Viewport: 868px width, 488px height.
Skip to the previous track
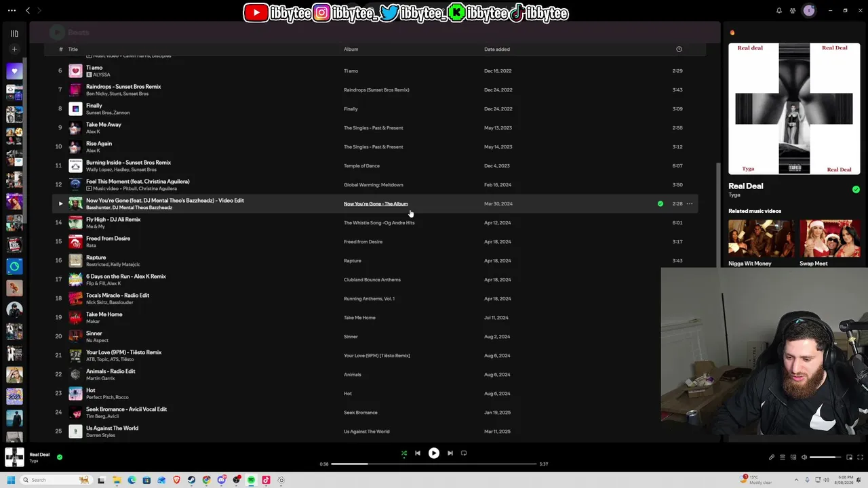418,453
